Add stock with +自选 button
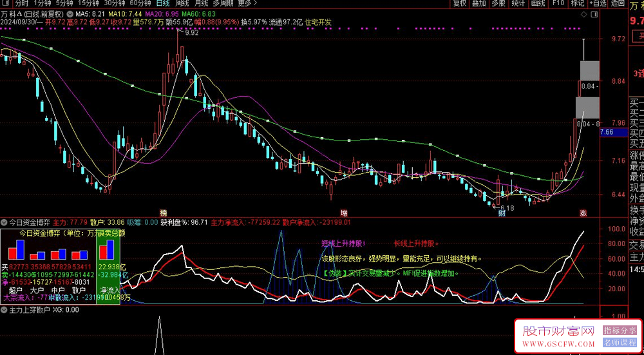Image resolution: width=644 pixels, height=355 pixels. point(598,3)
